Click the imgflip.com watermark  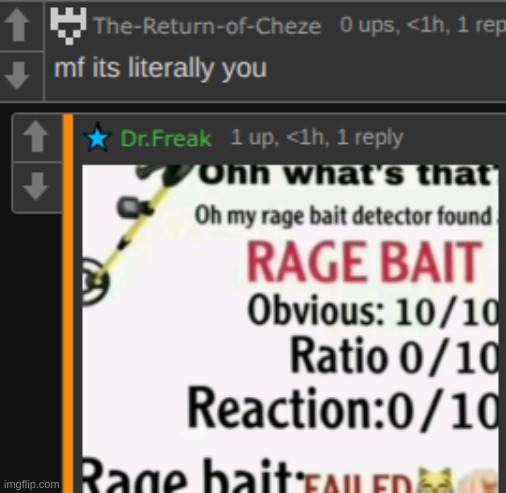32,484
